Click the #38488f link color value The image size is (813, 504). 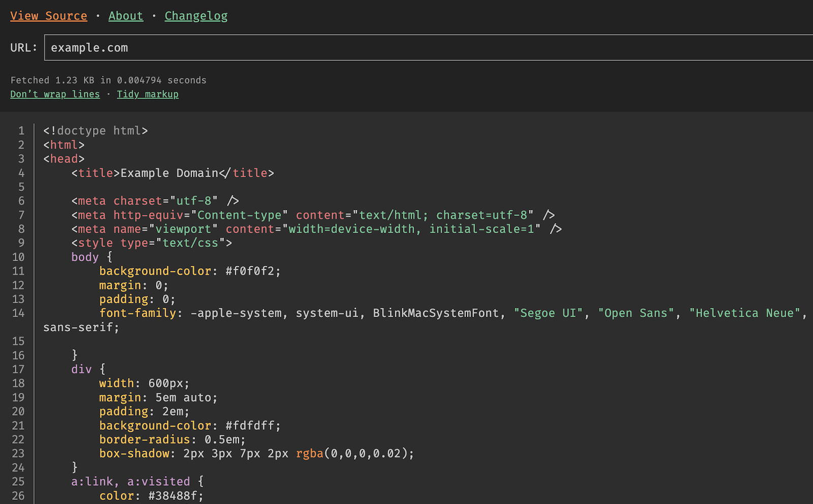173,495
